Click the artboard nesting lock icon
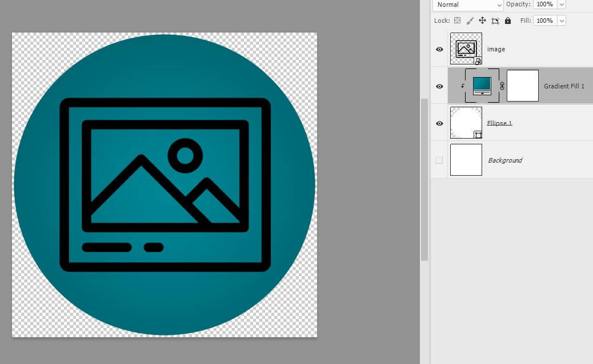 pos(495,21)
